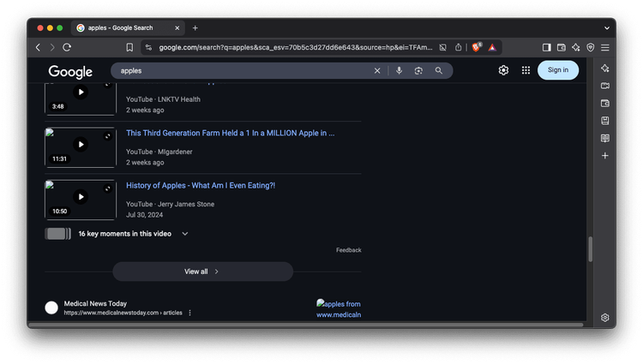This screenshot has height=364, width=643.
Task: Open the wallet icon in the sidebar
Action: point(605,103)
